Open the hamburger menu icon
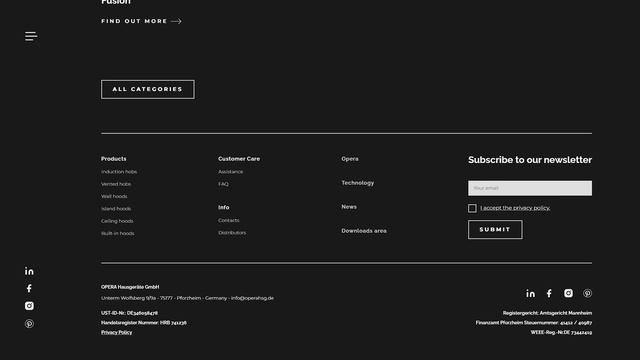640x360 pixels. (x=31, y=36)
